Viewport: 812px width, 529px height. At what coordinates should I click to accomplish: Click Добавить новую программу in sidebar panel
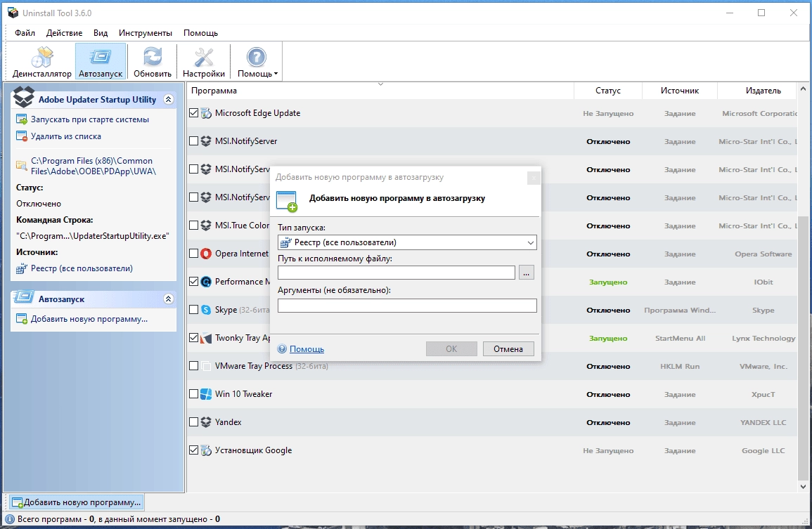[x=89, y=319]
